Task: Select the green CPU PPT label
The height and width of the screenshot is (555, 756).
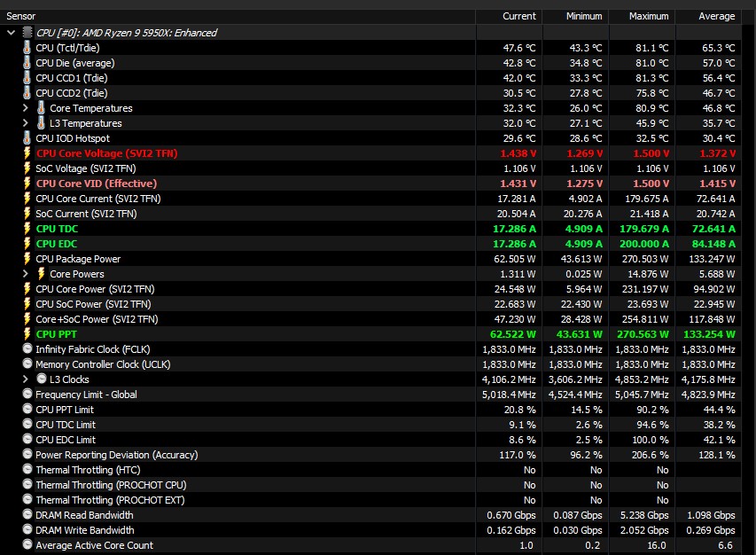Action: tap(57, 334)
